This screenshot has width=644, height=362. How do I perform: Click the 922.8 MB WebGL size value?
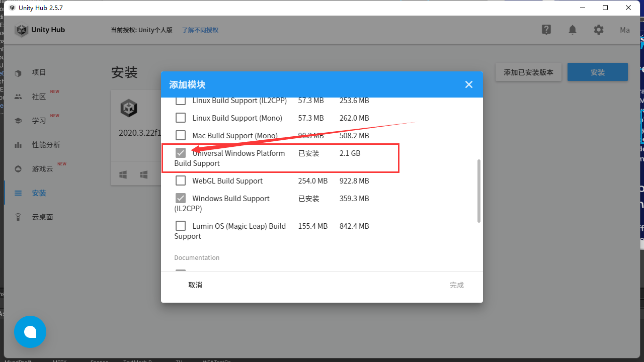(354, 181)
